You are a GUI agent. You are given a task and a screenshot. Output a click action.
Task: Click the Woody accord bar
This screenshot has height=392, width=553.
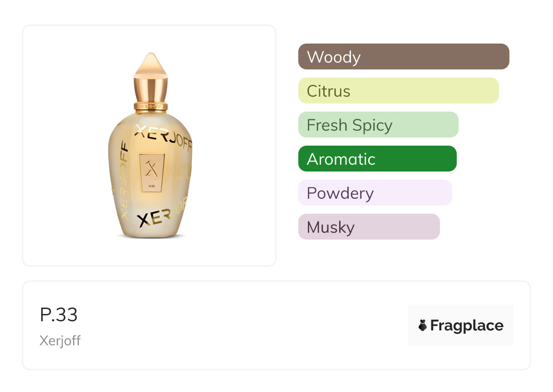click(x=403, y=57)
